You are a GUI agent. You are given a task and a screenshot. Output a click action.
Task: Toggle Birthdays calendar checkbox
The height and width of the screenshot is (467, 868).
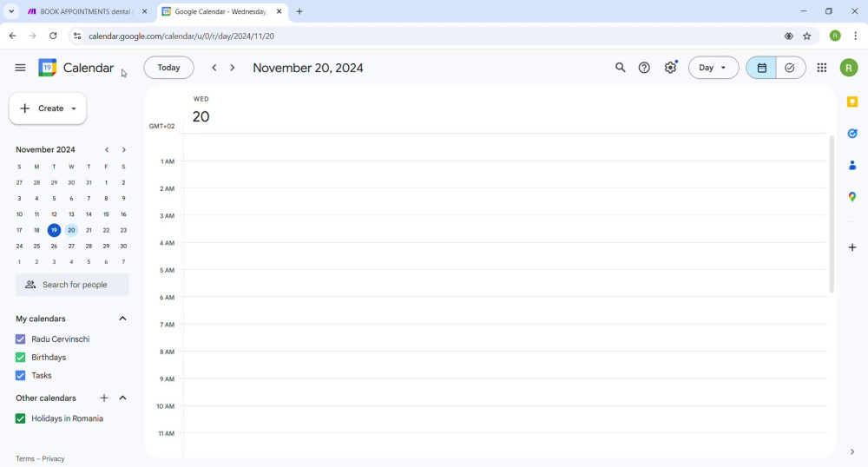click(21, 358)
